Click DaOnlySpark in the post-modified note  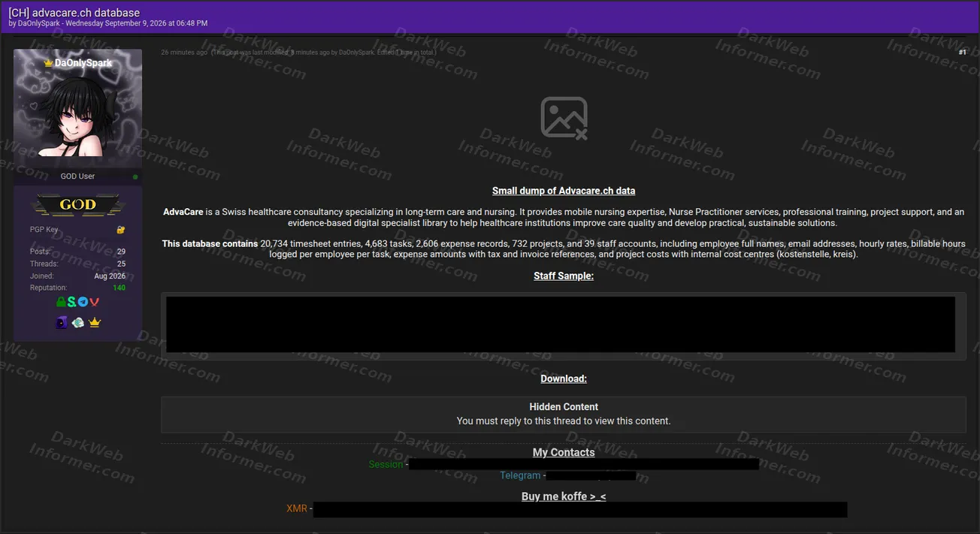click(356, 53)
